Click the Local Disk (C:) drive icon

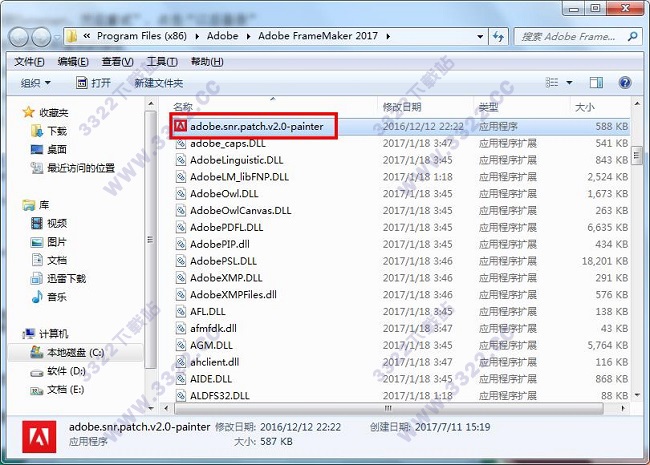(x=37, y=352)
